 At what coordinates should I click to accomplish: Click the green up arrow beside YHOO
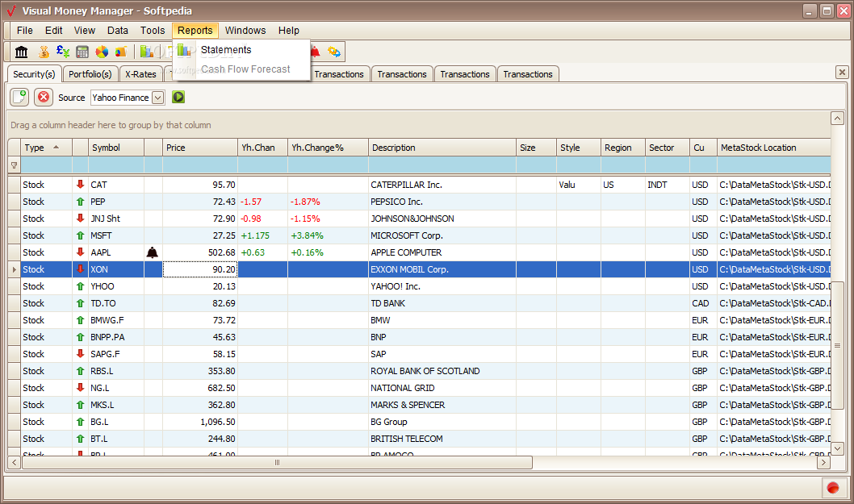tap(80, 286)
